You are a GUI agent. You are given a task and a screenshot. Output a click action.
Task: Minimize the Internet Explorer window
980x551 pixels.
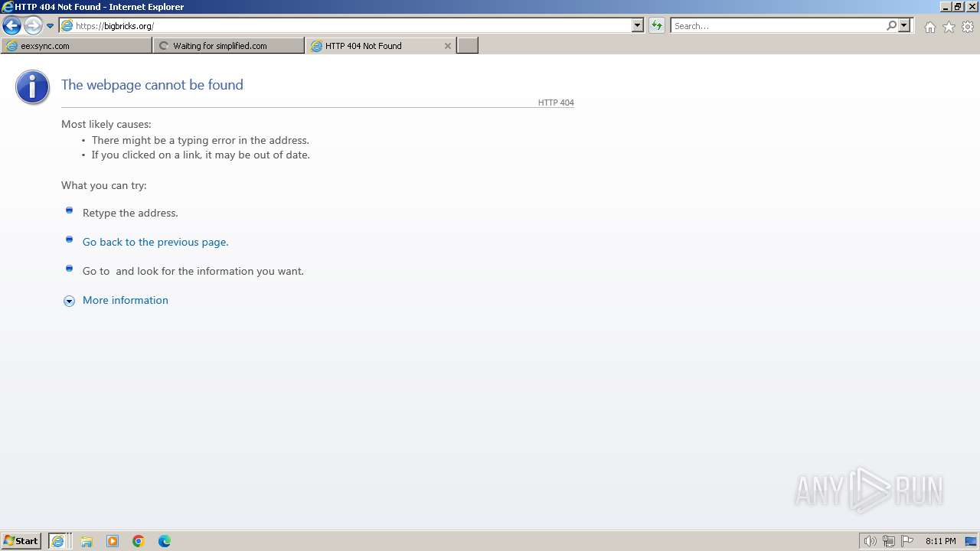[x=946, y=6]
